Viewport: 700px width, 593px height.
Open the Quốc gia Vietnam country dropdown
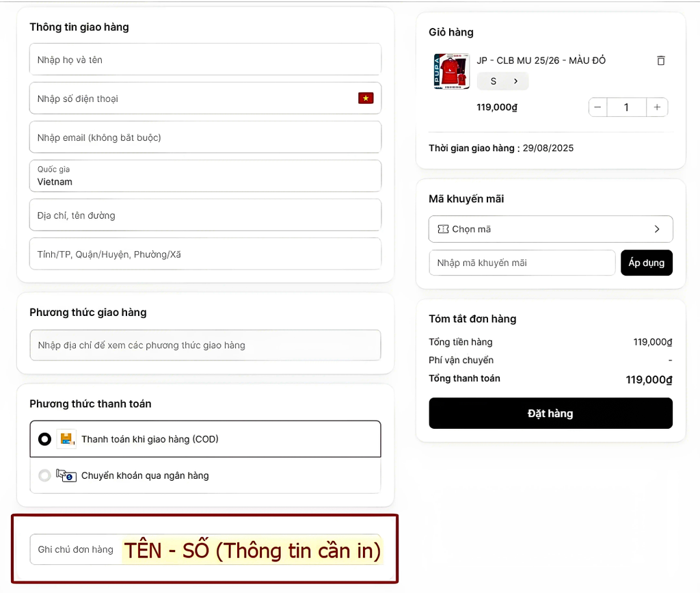tap(205, 176)
